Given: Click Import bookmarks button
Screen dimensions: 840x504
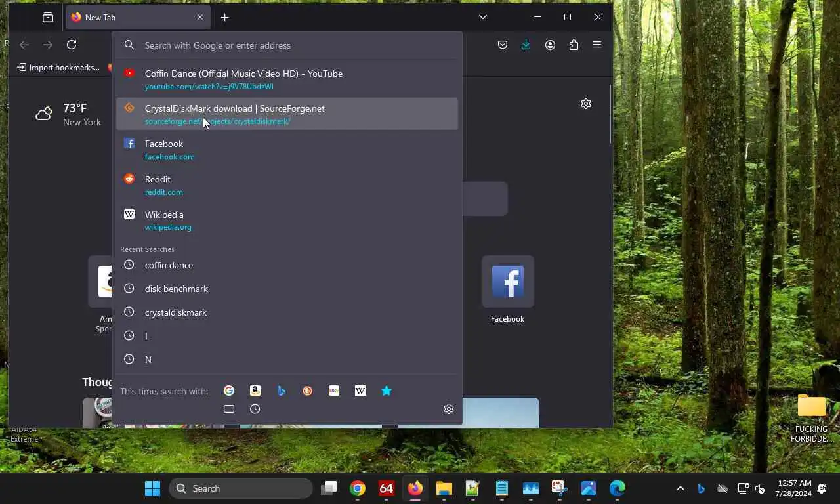Looking at the screenshot, I should coord(58,67).
